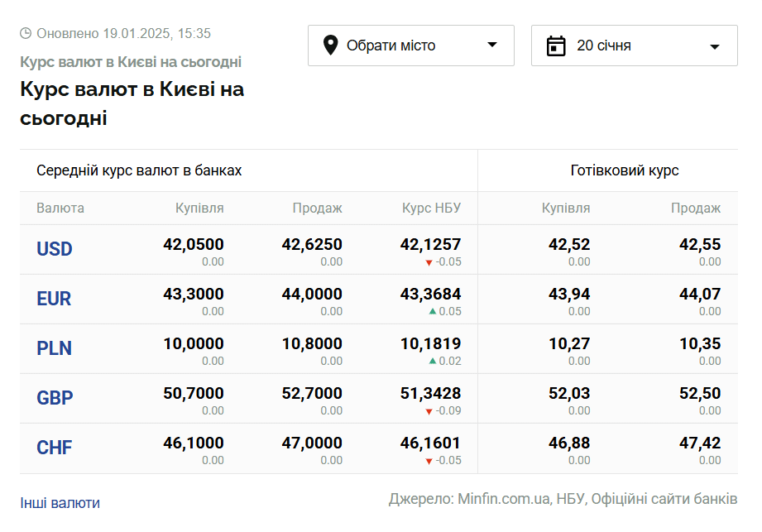Screen dimensions: 762x532
Task: Click the Валюта column header
Action: click(60, 208)
